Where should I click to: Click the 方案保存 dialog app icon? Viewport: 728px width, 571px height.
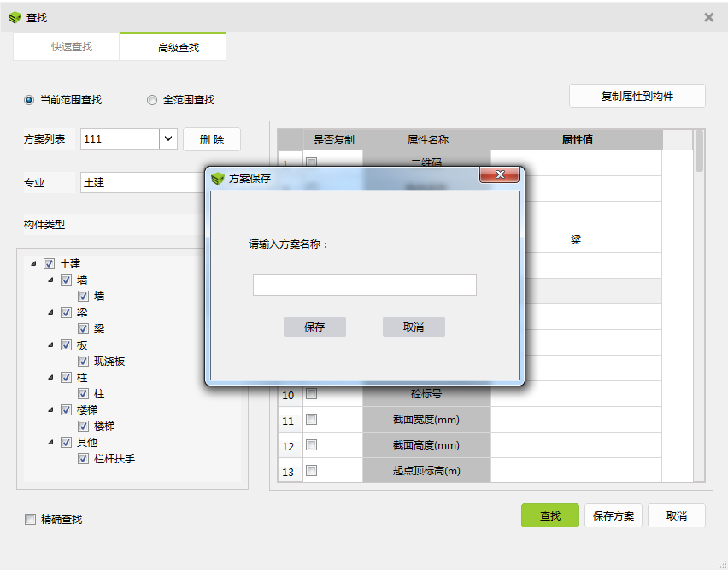(x=218, y=179)
